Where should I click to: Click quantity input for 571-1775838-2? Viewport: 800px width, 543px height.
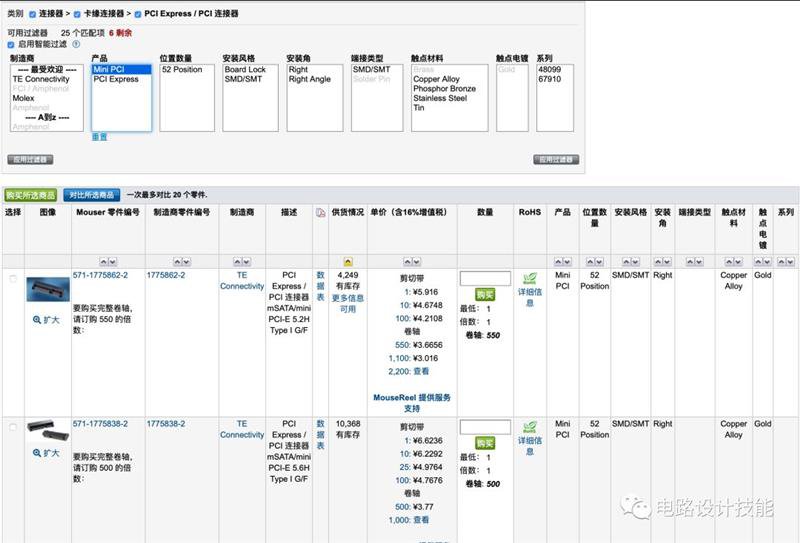(x=485, y=427)
